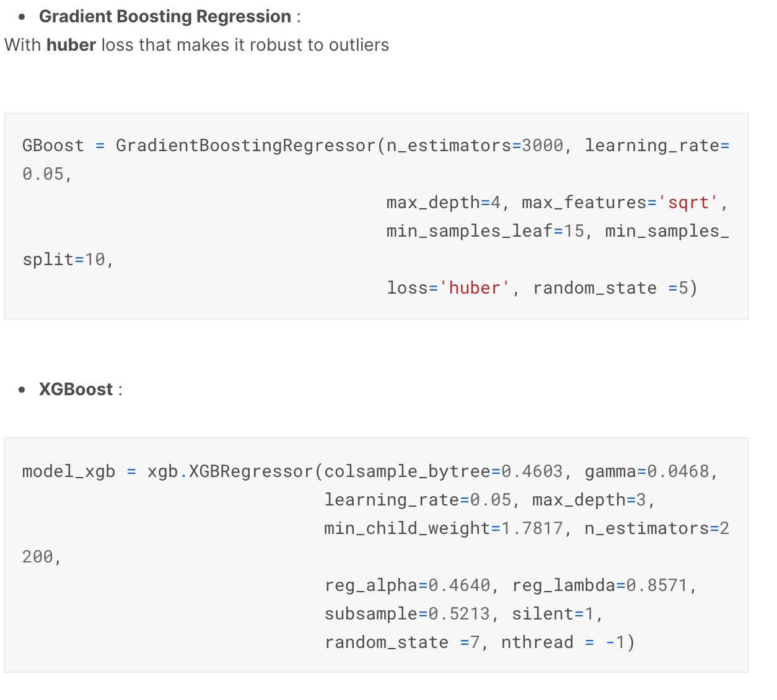The width and height of the screenshot is (777, 700).
Task: Click random_state =5 in the GBoost code
Action: coord(610,288)
